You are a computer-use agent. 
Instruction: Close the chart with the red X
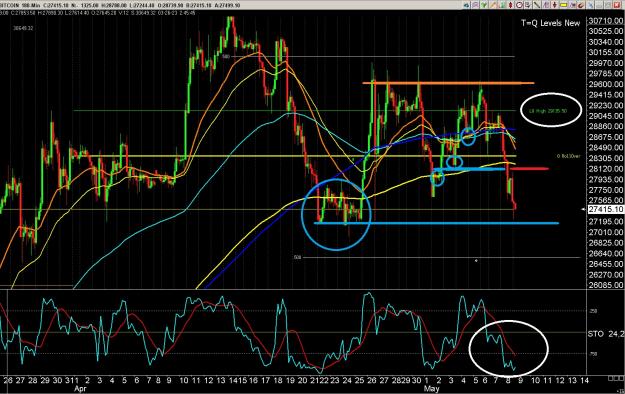click(617, 5)
